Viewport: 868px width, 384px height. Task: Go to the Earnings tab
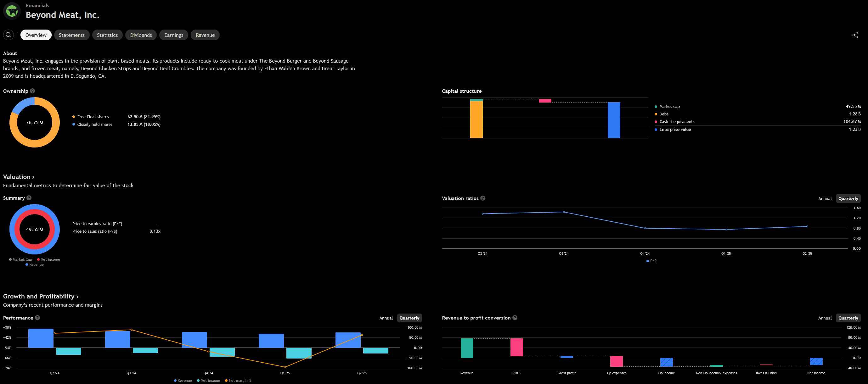(173, 35)
